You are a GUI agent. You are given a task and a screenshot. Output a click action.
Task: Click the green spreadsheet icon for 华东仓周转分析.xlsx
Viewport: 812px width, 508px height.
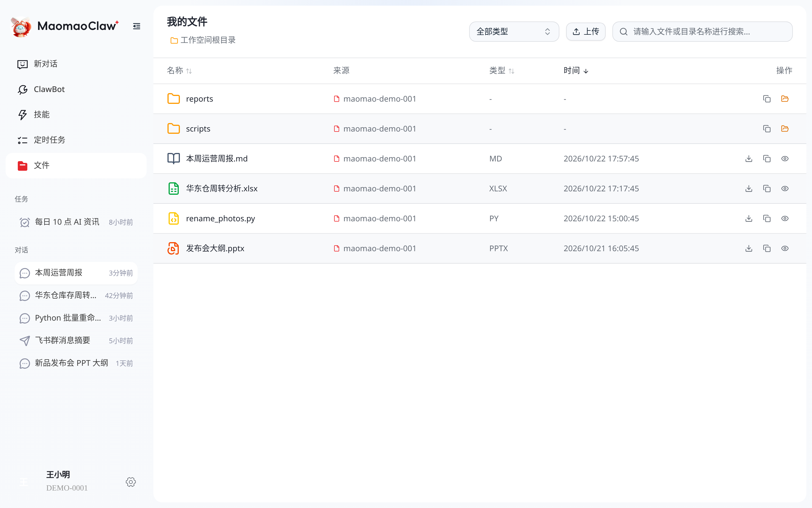[173, 189]
